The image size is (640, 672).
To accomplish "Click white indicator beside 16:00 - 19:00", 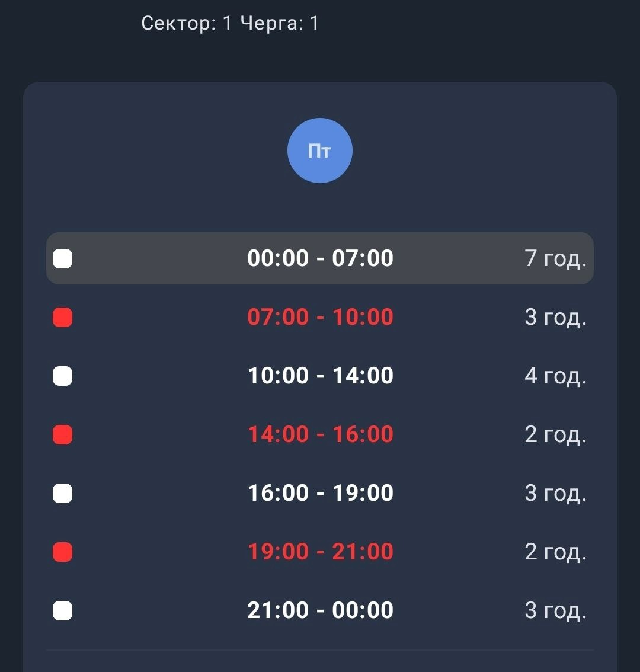I will pos(63,493).
